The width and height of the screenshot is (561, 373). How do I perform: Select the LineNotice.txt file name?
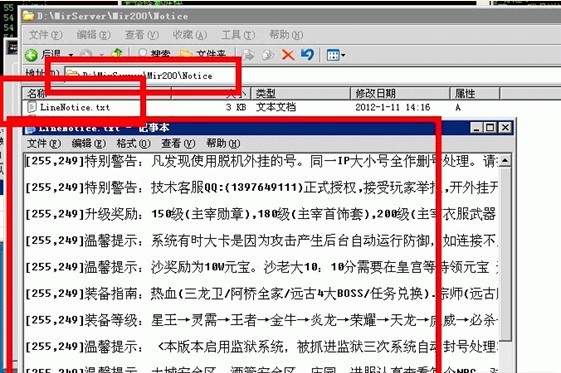coord(75,107)
